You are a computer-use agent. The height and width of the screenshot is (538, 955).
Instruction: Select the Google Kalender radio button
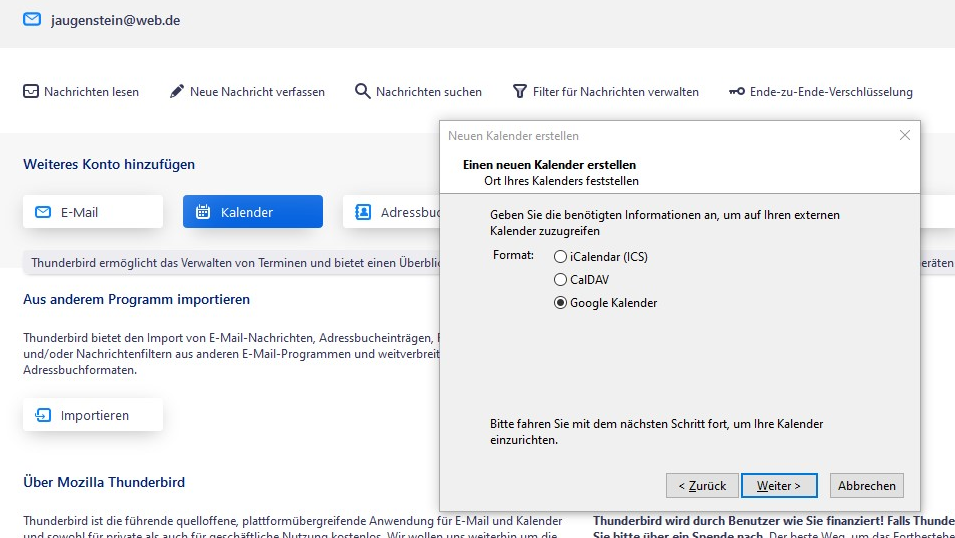click(560, 303)
